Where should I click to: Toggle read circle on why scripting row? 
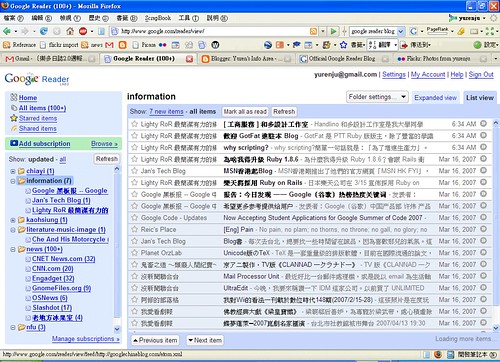483,147
